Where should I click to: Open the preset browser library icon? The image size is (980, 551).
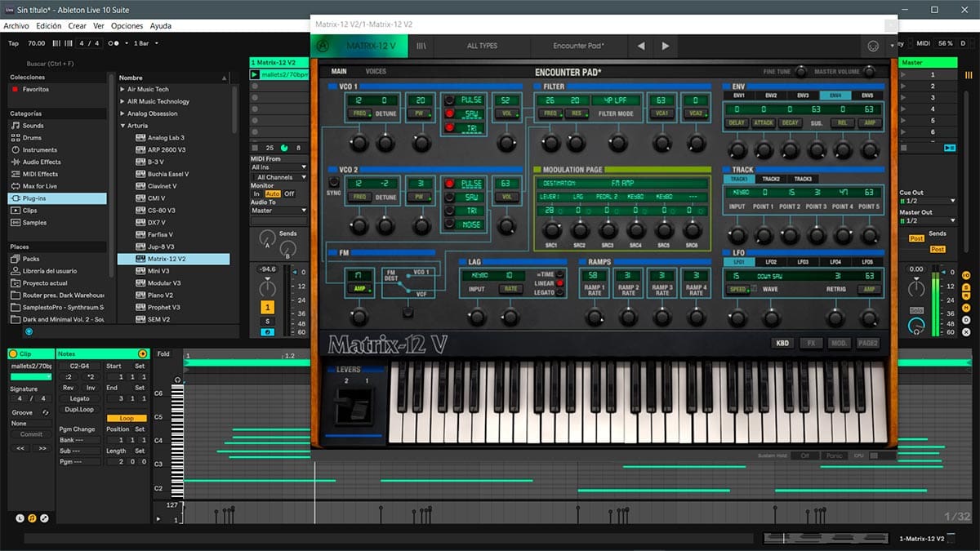point(421,46)
